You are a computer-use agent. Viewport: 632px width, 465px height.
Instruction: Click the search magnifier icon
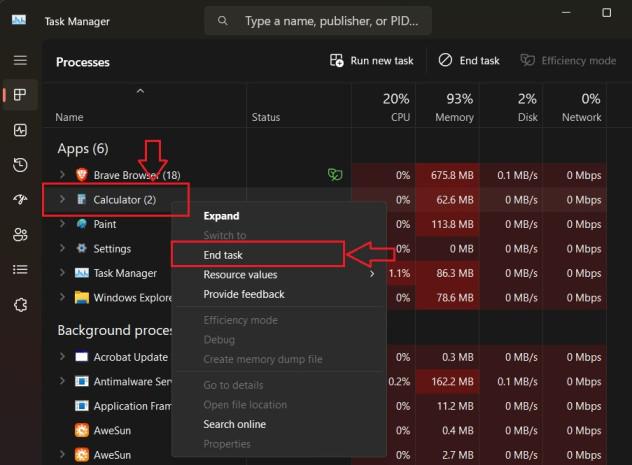(x=222, y=21)
